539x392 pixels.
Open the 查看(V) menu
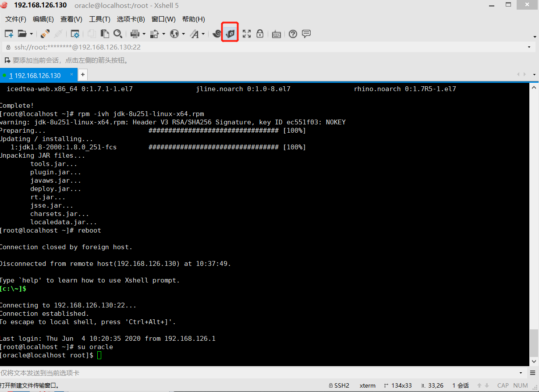(x=71, y=19)
